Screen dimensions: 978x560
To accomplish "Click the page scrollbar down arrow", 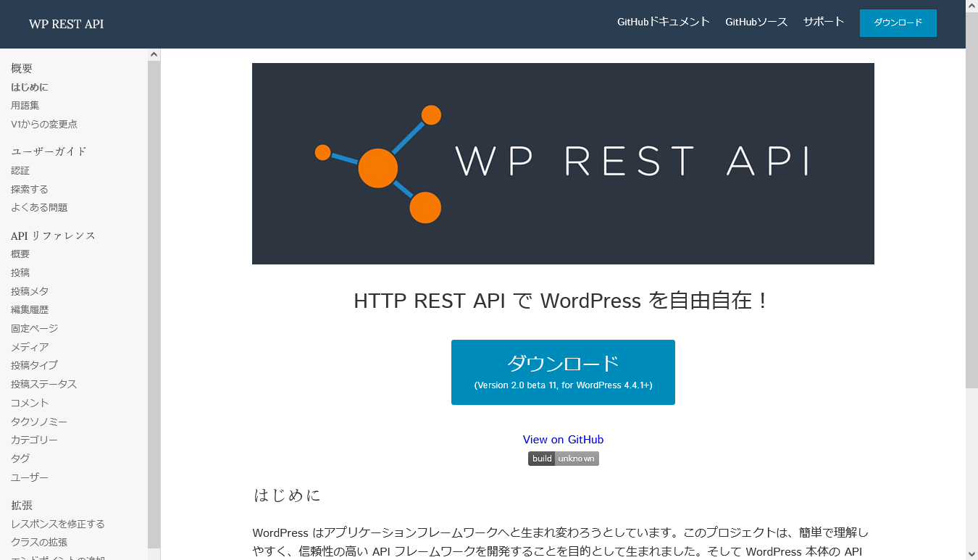I will coord(971,554).
